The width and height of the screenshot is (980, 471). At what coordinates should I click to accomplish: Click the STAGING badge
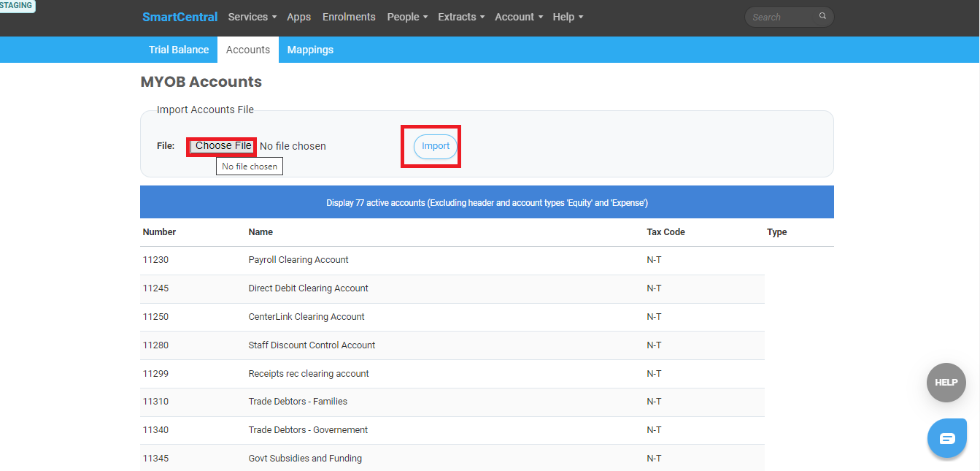click(x=17, y=6)
